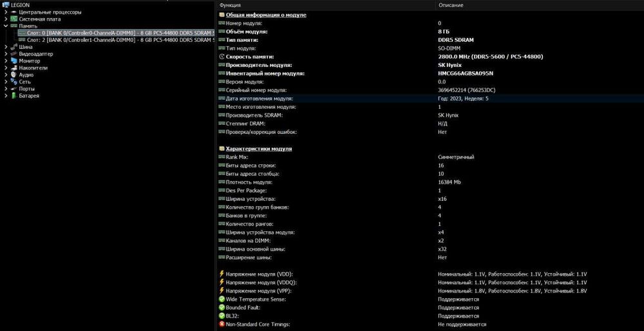Expand the Центральные процессоры tree node
644x331 pixels.
pos(6,12)
